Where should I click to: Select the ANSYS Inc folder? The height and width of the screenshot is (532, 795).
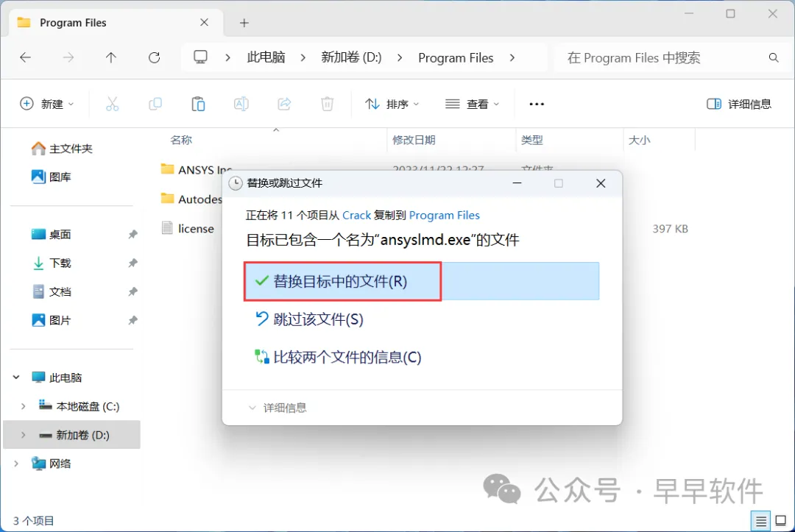pyautogui.click(x=196, y=170)
